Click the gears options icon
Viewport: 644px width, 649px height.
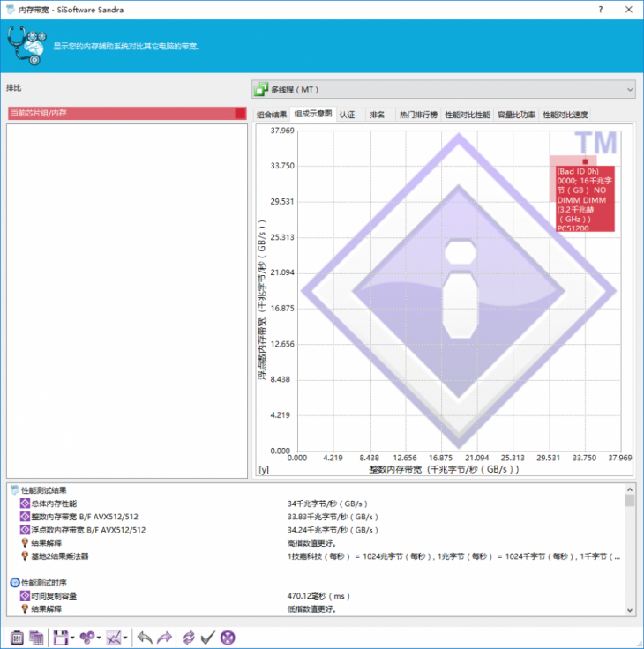(86, 637)
